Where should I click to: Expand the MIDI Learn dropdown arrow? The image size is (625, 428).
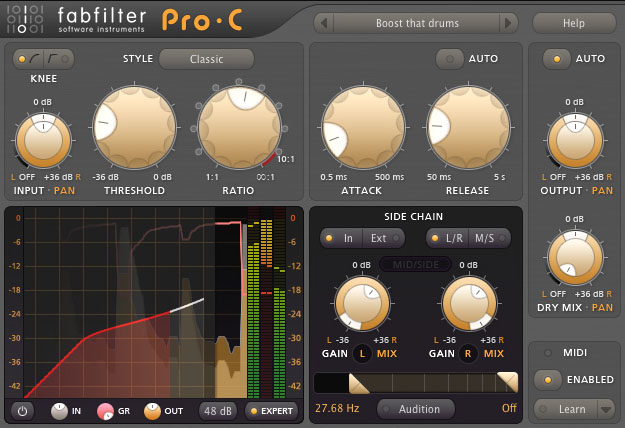[606, 409]
